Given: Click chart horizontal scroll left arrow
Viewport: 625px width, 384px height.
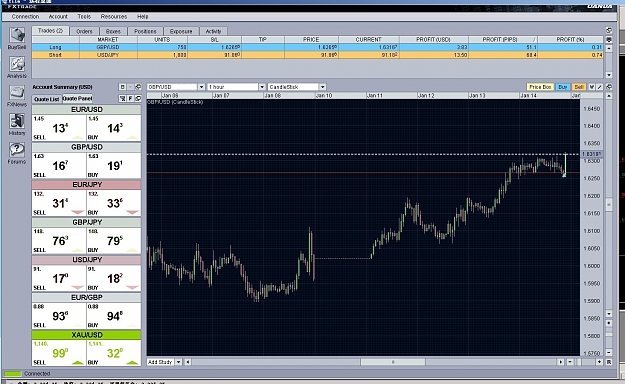Looking at the screenshot, I should click(x=188, y=362).
